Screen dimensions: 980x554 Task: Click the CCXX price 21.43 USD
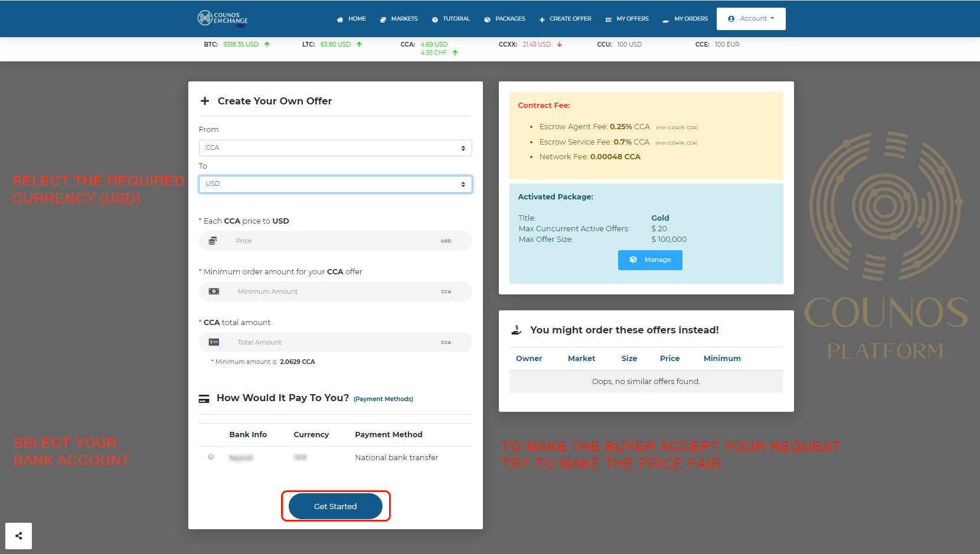click(x=537, y=44)
